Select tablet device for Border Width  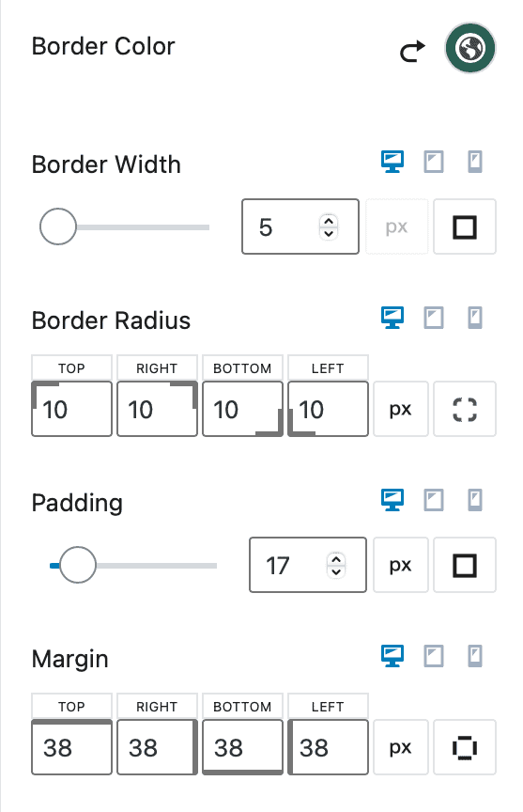coord(434,162)
